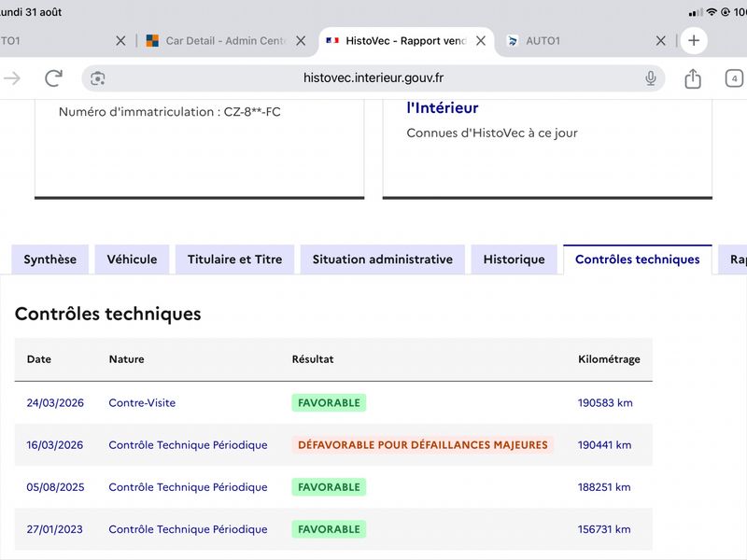Open the Synthèse tab
747x560 pixels.
(x=50, y=259)
